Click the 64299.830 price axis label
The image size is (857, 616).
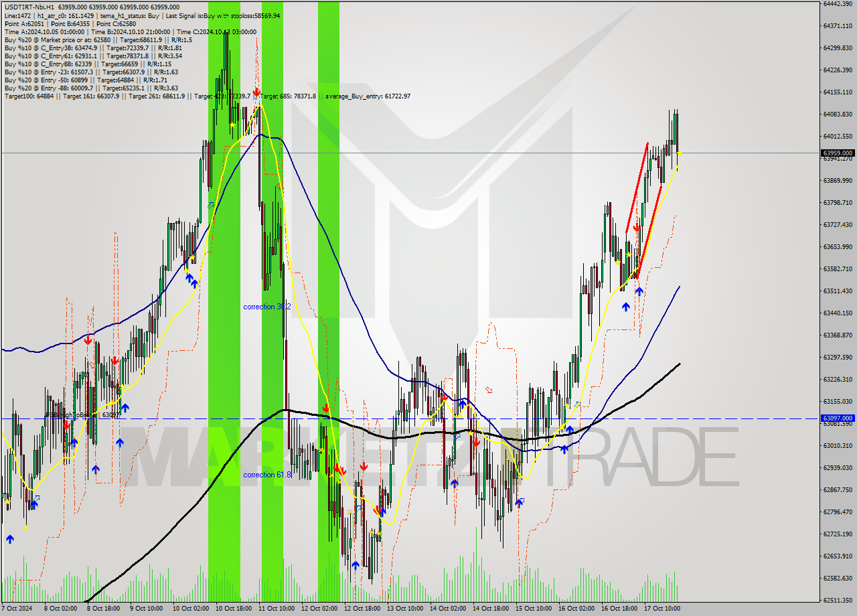[x=838, y=48]
